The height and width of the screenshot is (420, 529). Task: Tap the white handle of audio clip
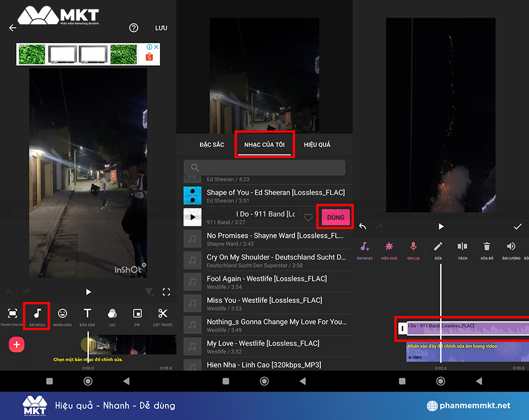coord(402,328)
